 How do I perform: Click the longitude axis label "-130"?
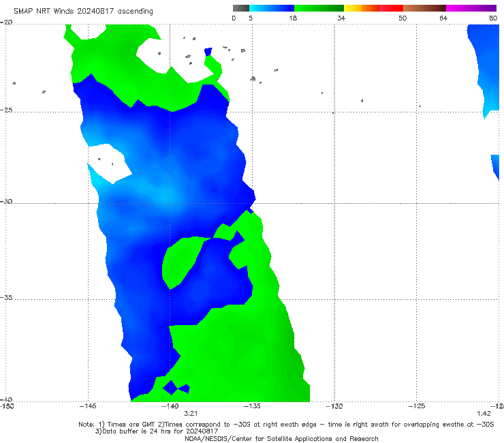[x=334, y=406]
